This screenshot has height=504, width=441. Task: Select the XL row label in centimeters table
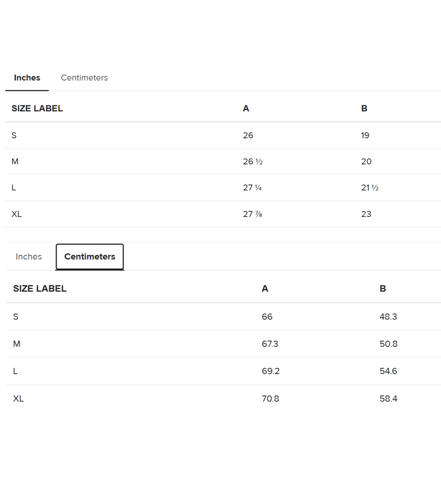pos(18,399)
